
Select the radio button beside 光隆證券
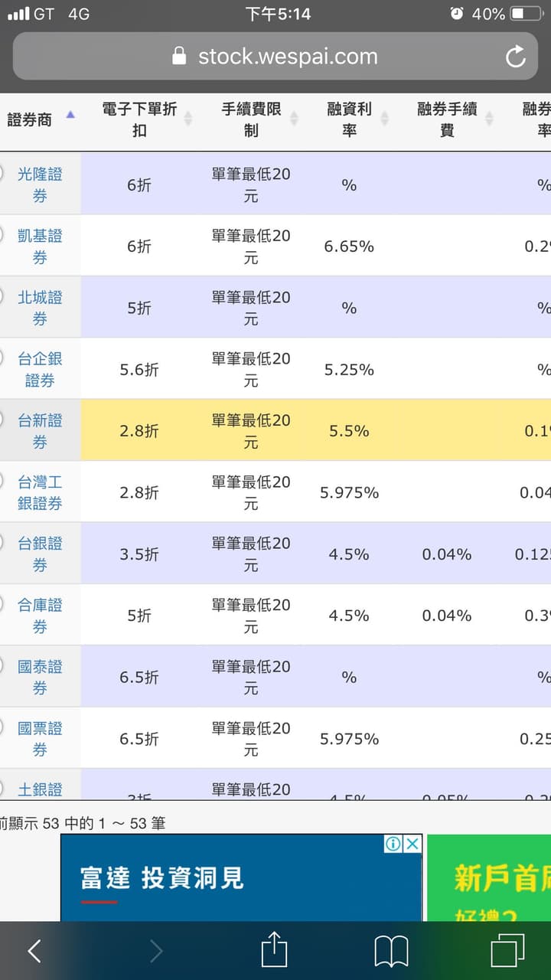(x=2, y=171)
